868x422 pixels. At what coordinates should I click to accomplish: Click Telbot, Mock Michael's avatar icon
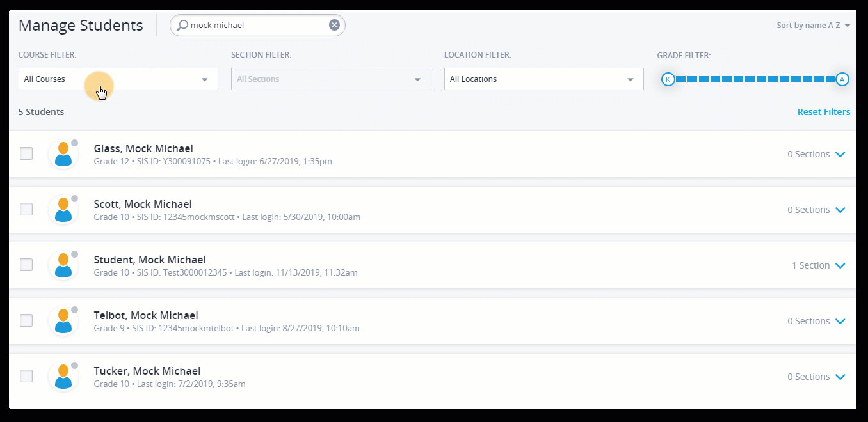63,321
